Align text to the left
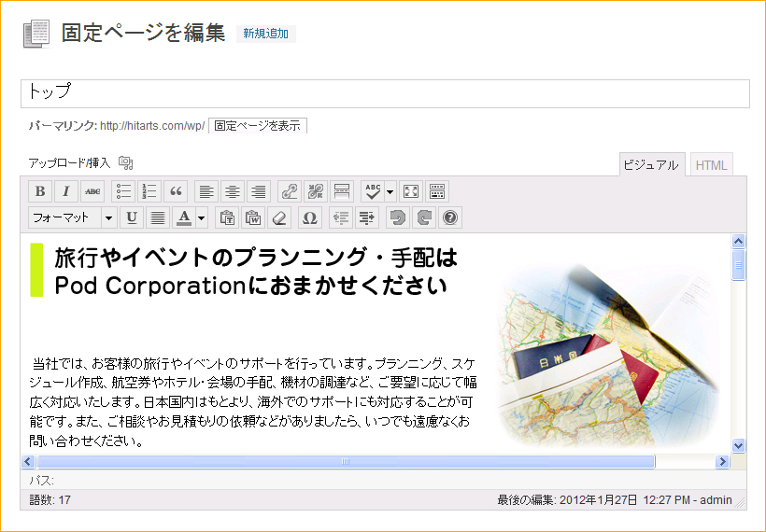This screenshot has width=766, height=532. click(206, 191)
